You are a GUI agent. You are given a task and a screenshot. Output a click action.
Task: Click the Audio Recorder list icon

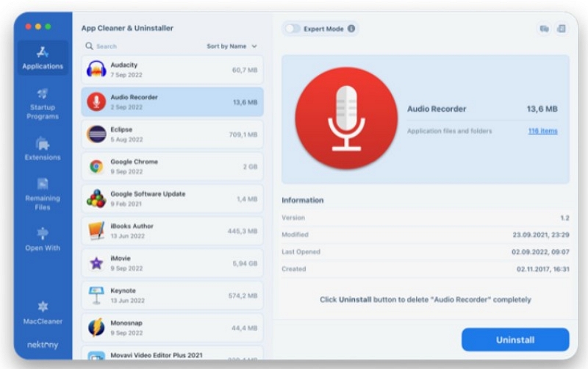[96, 102]
